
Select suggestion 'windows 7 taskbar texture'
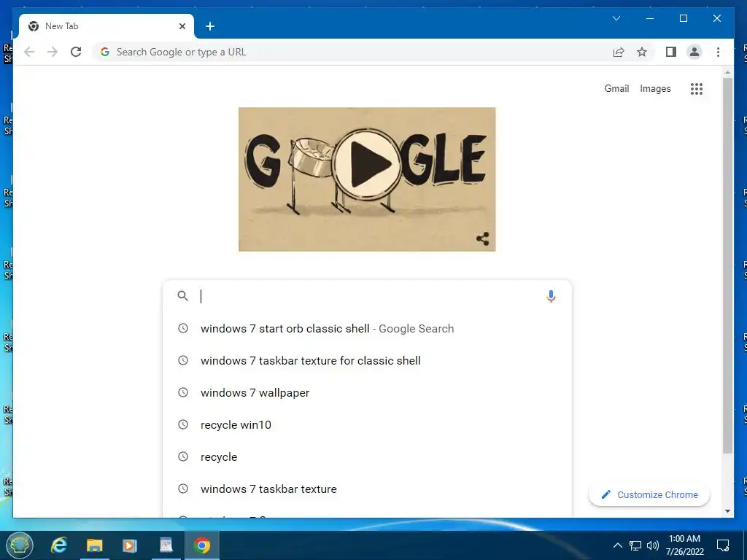tap(367, 489)
